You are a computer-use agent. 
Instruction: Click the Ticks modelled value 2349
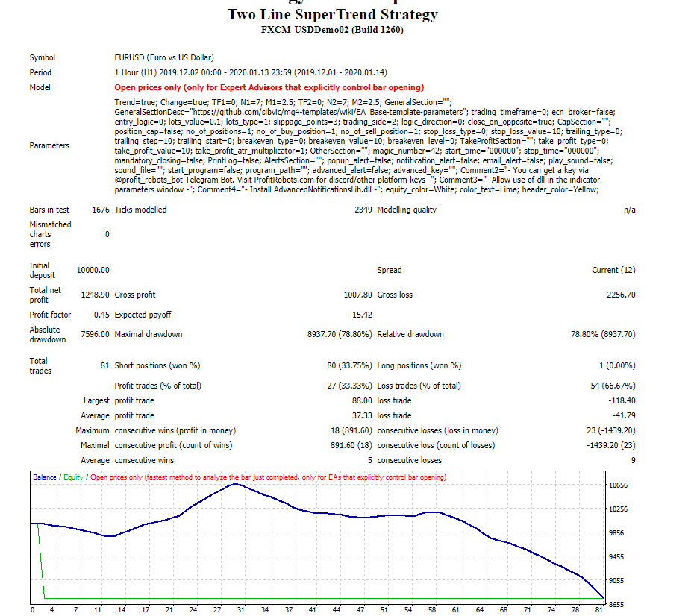(x=363, y=210)
